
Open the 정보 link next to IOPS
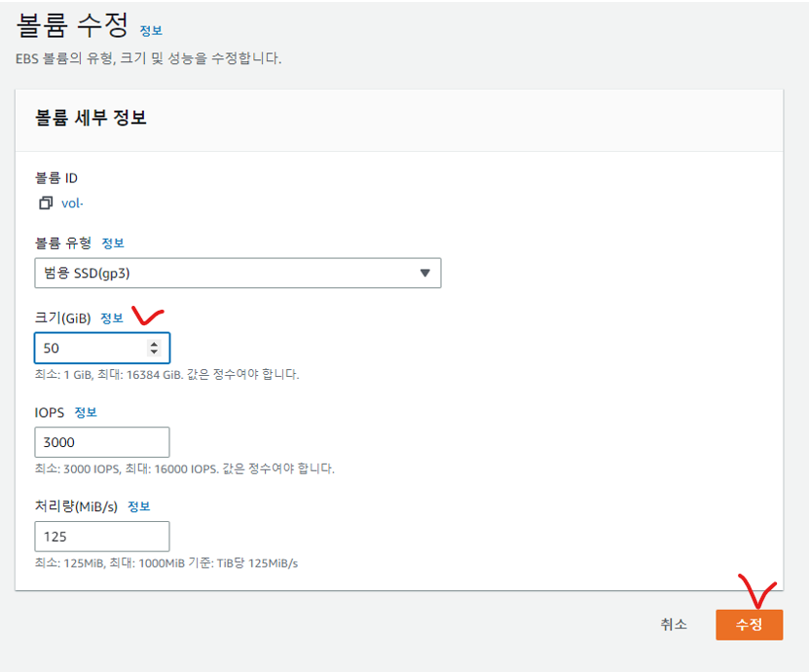click(x=86, y=412)
